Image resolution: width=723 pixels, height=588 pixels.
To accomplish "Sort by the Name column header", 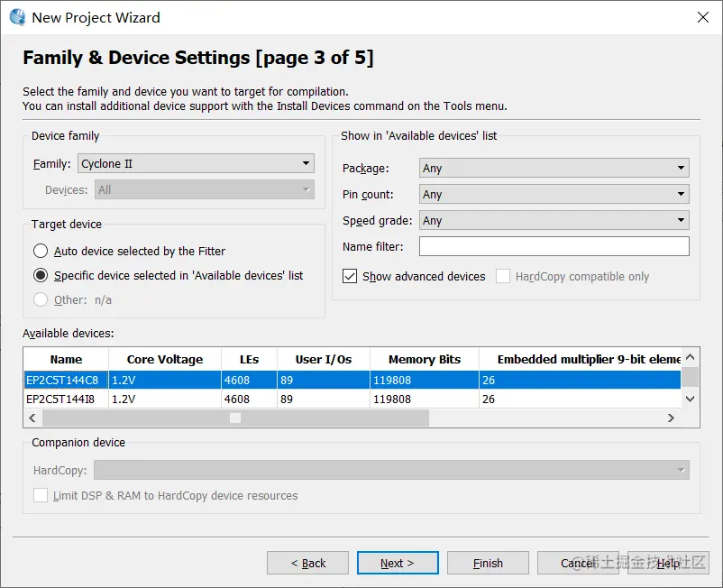I will click(66, 359).
